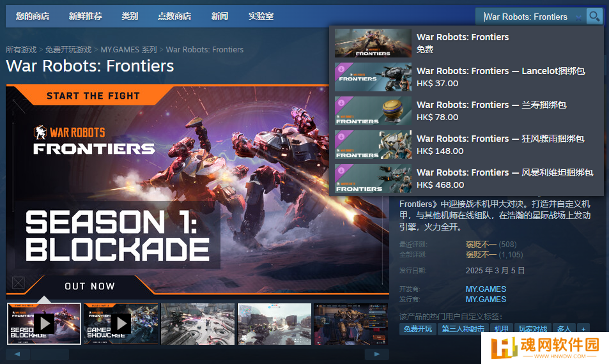The width and height of the screenshot is (609, 364).
Task: Click the free game result thumbnail image
Action: point(373,43)
